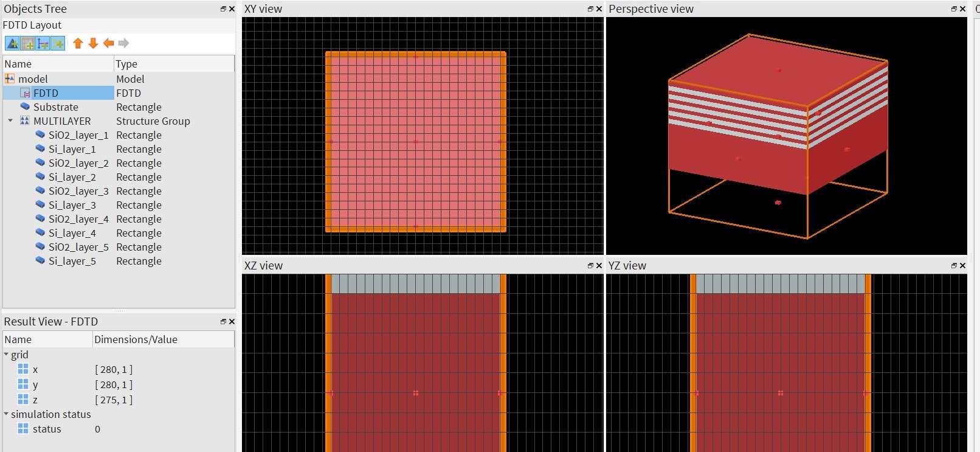
Task: Undock the Perspective view panel
Action: coord(954,9)
